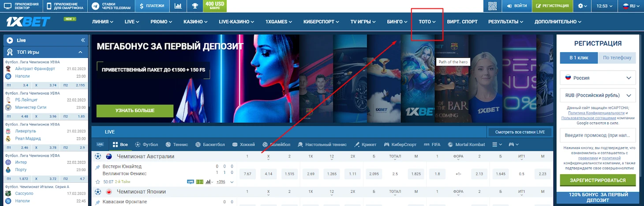The width and height of the screenshot is (644, 206).
Task: Show the Все sports tab
Action: [120, 145]
